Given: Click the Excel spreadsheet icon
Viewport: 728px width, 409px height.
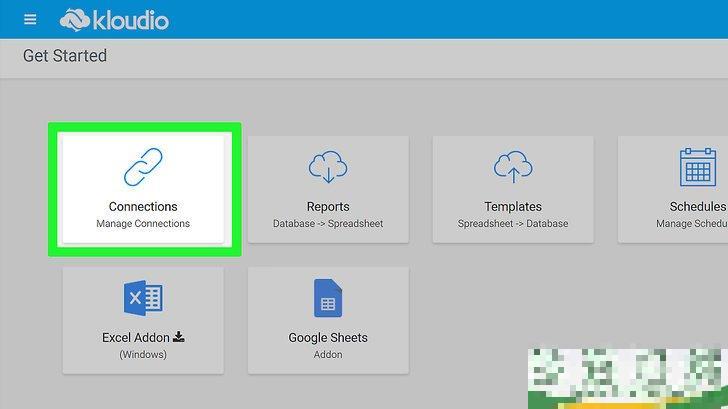Looking at the screenshot, I should tap(143, 298).
